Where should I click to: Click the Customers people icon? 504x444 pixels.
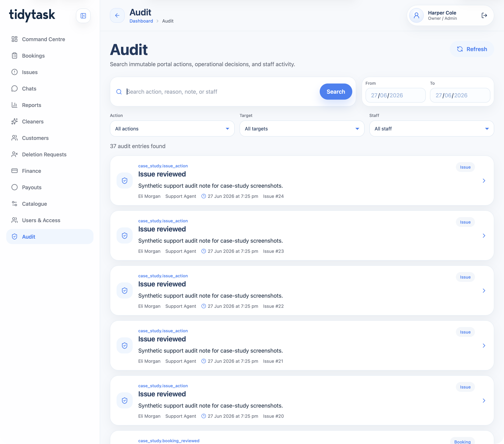[15, 138]
